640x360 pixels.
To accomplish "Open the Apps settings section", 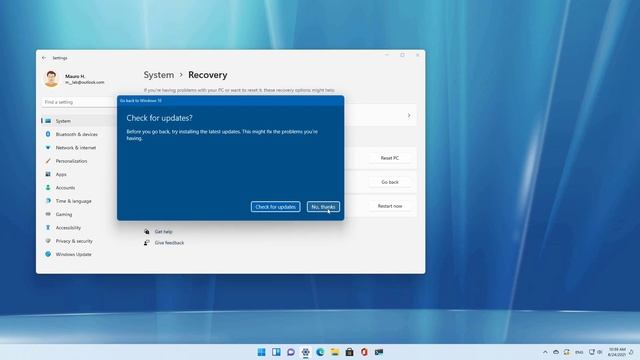I will pos(61,174).
